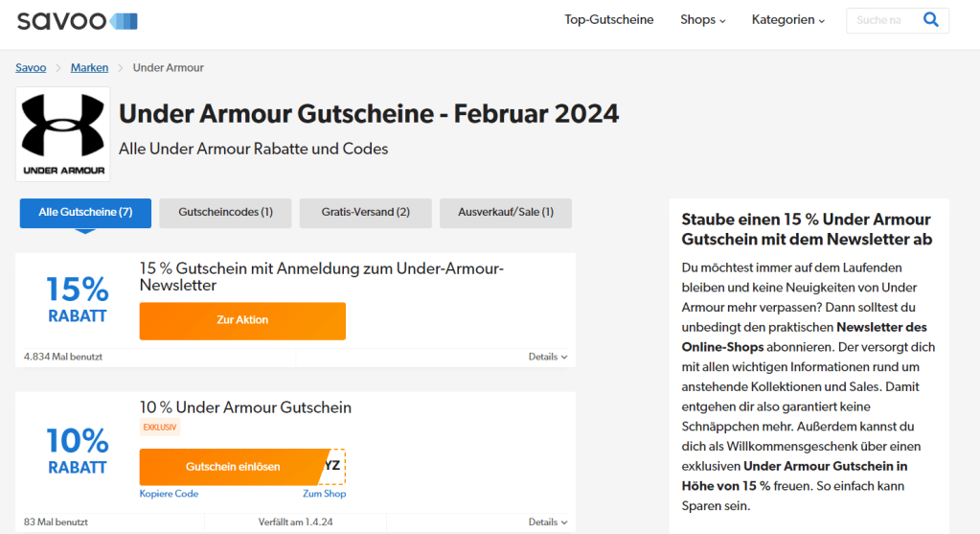Switch to the Gutscheincodes (1) tab
This screenshot has height=534, width=980.
tap(225, 213)
